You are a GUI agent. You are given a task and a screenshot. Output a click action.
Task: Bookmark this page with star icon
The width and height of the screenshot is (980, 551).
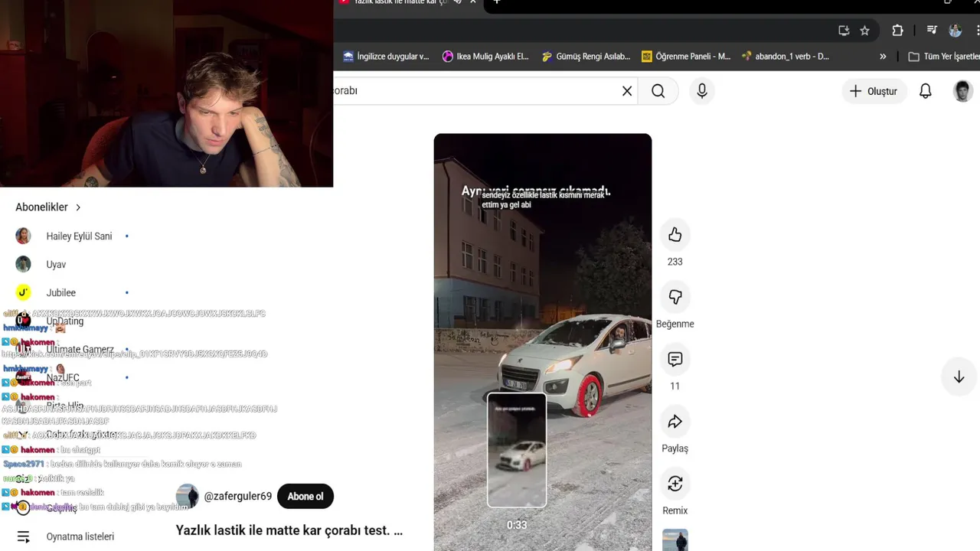[x=864, y=31]
